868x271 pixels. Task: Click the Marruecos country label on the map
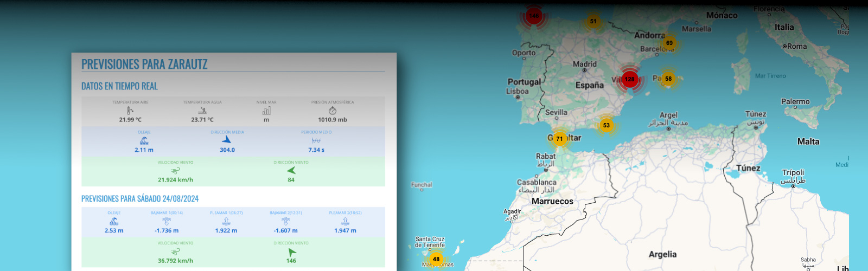pyautogui.click(x=552, y=201)
